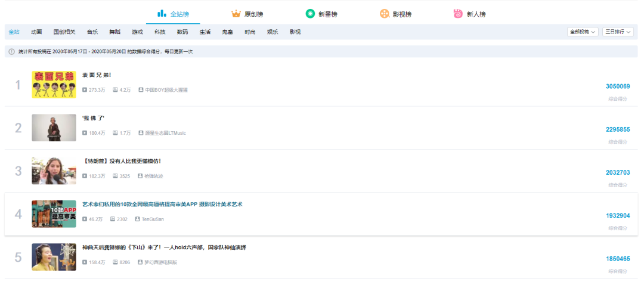Viewport: 644px width, 285px height.
Task: Click the 新人榜 pink icon
Action: point(458,13)
